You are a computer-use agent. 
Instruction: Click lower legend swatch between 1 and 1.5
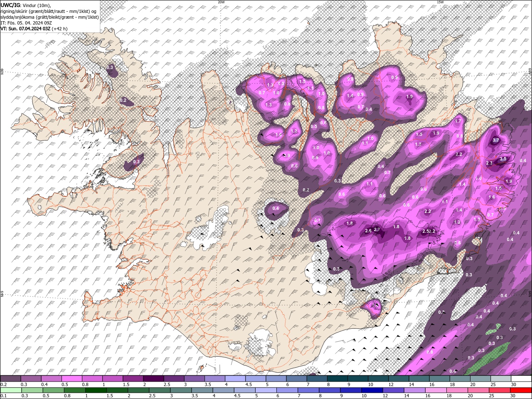click(x=96, y=390)
